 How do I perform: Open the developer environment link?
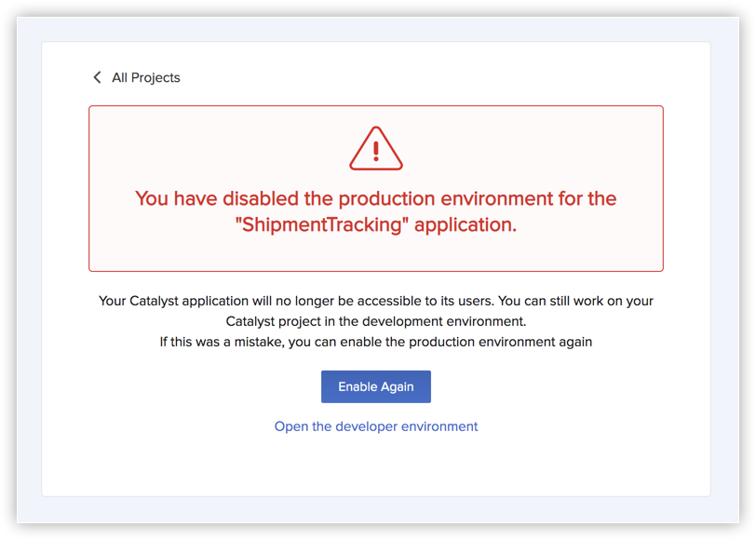[x=376, y=426]
